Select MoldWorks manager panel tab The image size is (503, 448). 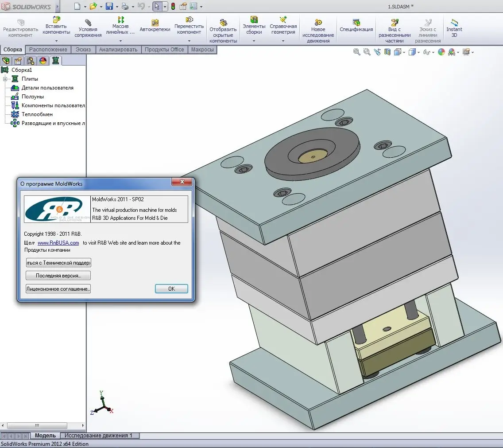(55, 60)
